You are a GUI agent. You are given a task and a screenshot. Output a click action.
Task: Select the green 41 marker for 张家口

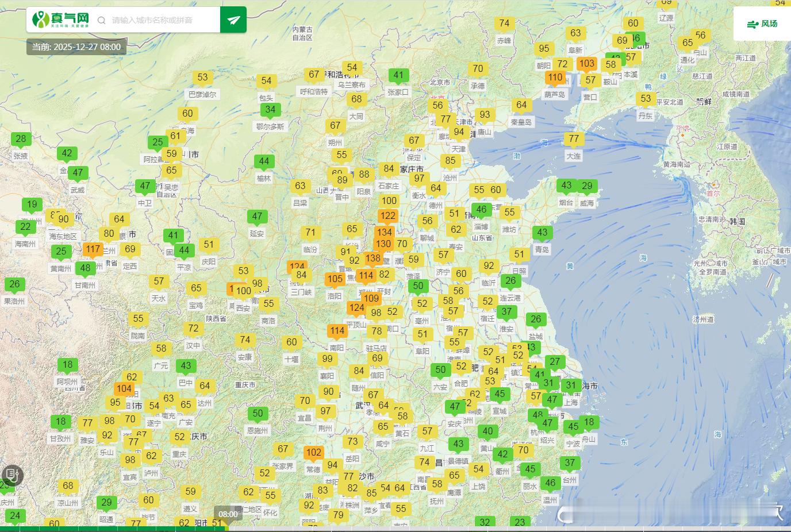(x=398, y=76)
